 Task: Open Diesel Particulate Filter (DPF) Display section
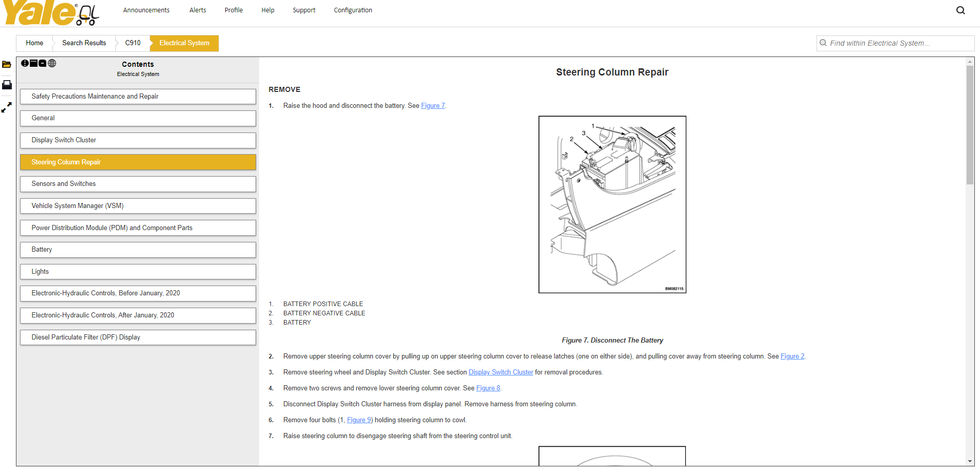pyautogui.click(x=138, y=337)
